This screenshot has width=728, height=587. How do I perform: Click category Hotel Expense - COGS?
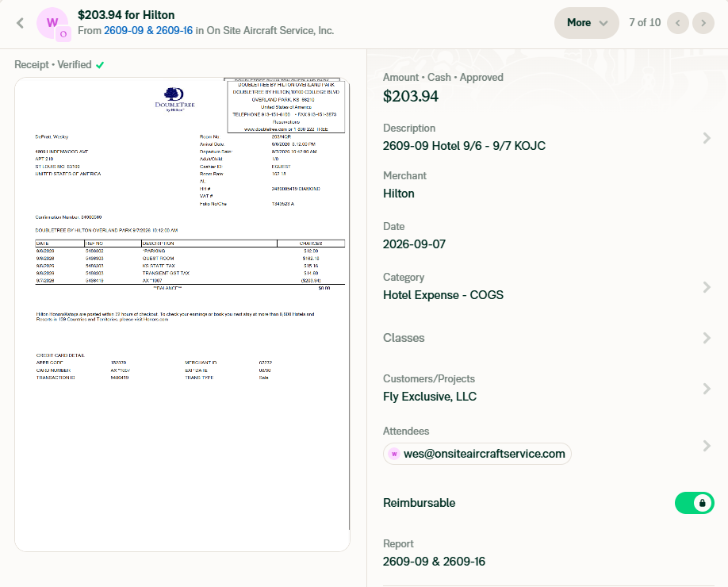point(443,295)
